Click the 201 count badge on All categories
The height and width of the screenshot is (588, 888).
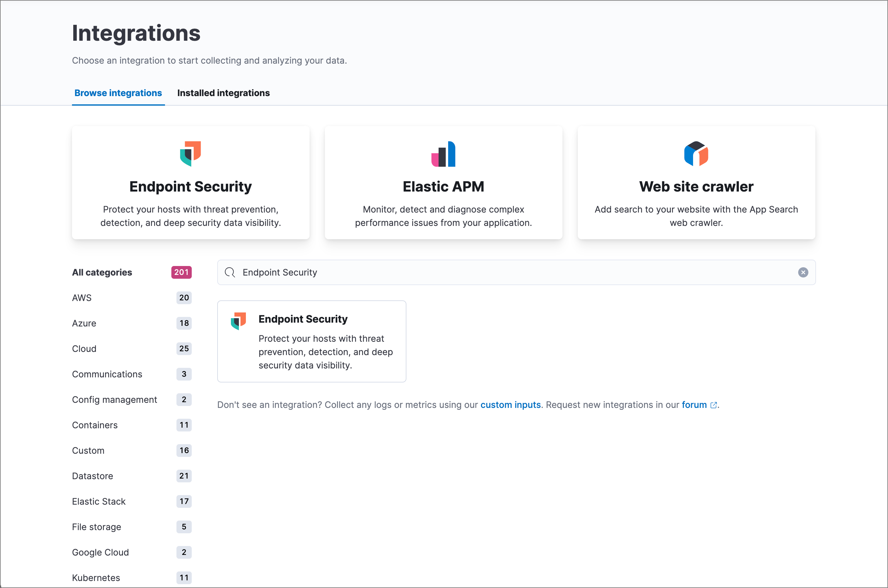(181, 272)
